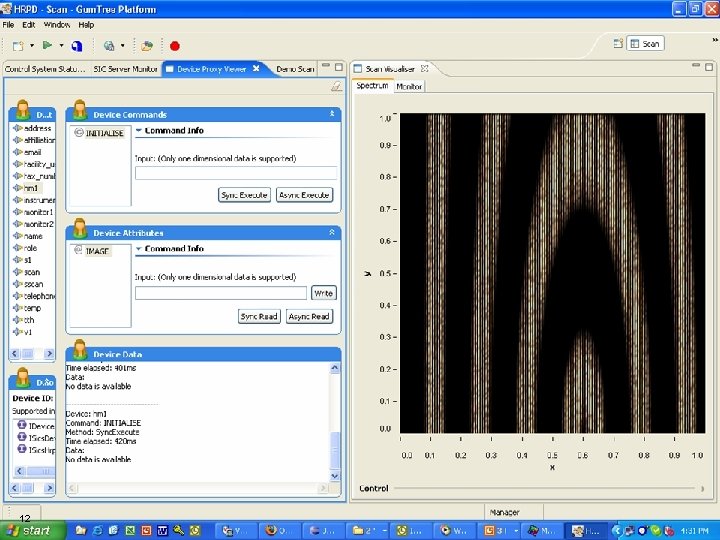
Task: Open the Window menu
Action: pos(57,24)
